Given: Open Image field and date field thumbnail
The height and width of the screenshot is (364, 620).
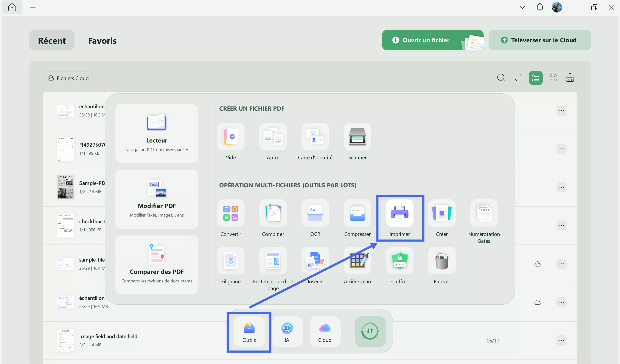Looking at the screenshot, I should 65,340.
